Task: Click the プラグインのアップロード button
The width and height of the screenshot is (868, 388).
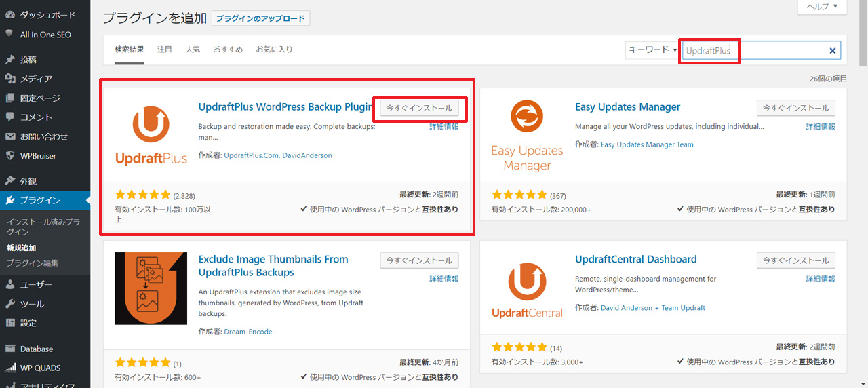Action: pyautogui.click(x=260, y=18)
